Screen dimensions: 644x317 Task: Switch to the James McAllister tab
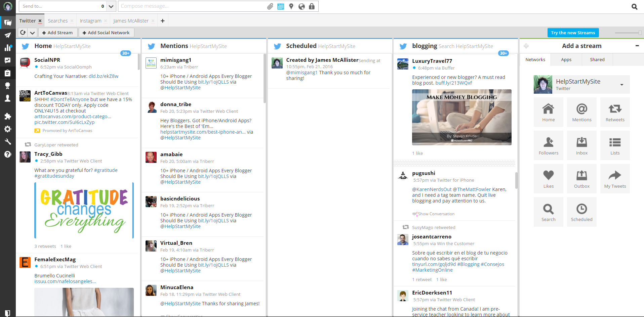131,21
